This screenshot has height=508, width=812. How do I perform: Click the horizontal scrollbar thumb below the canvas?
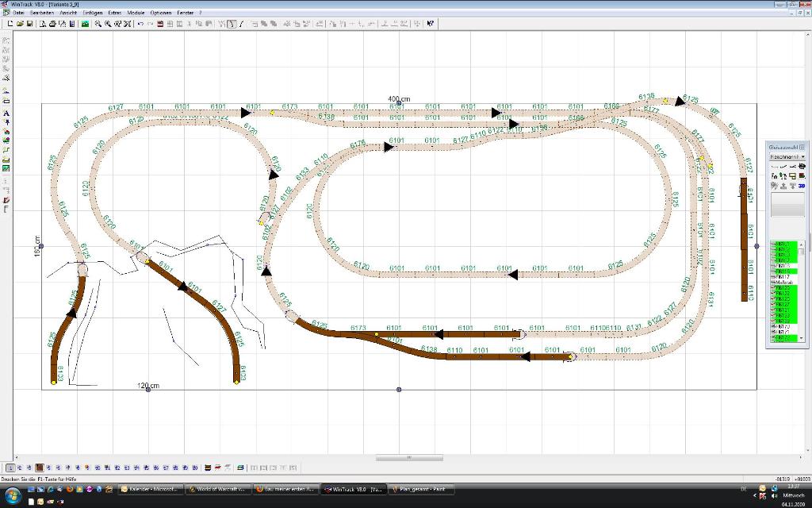[409, 458]
